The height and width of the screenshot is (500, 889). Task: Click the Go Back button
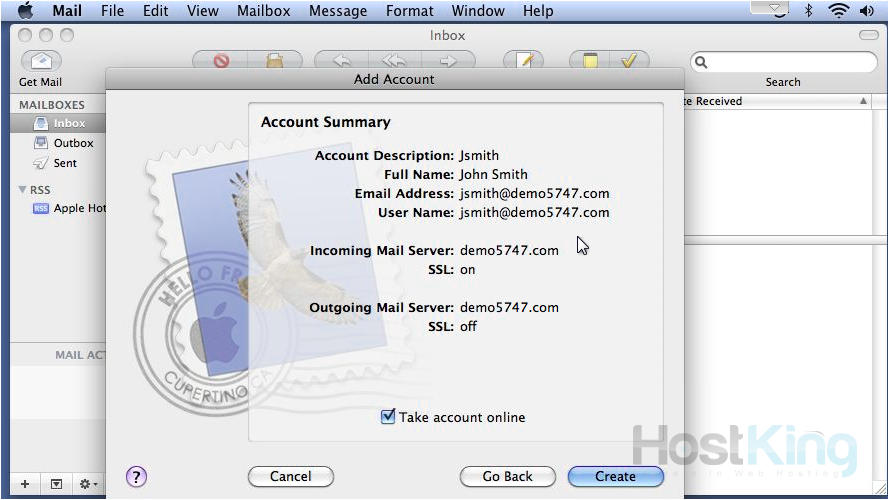[508, 477]
